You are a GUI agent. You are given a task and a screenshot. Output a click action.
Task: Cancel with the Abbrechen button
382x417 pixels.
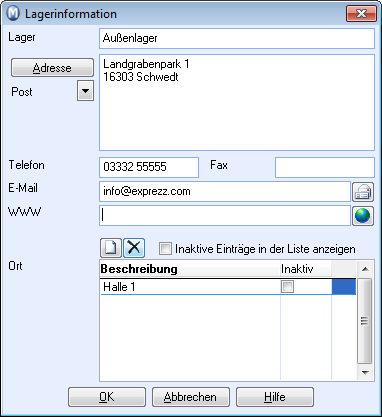[191, 397]
